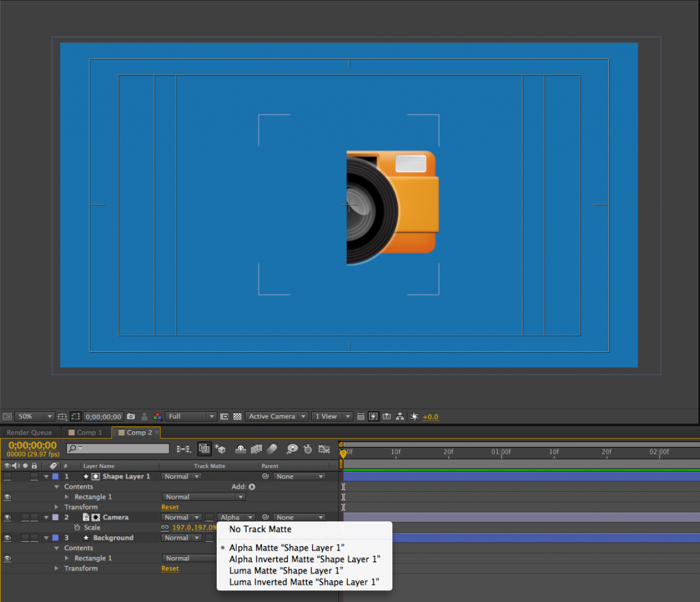Hide the Background layer with eye toggle
Viewport: 700px width, 602px height.
coord(8,538)
